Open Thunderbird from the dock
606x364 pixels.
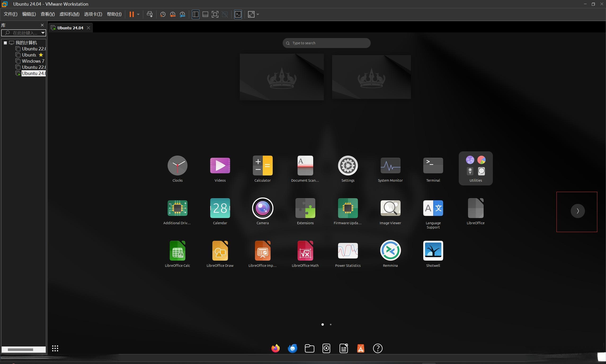[x=292, y=348]
